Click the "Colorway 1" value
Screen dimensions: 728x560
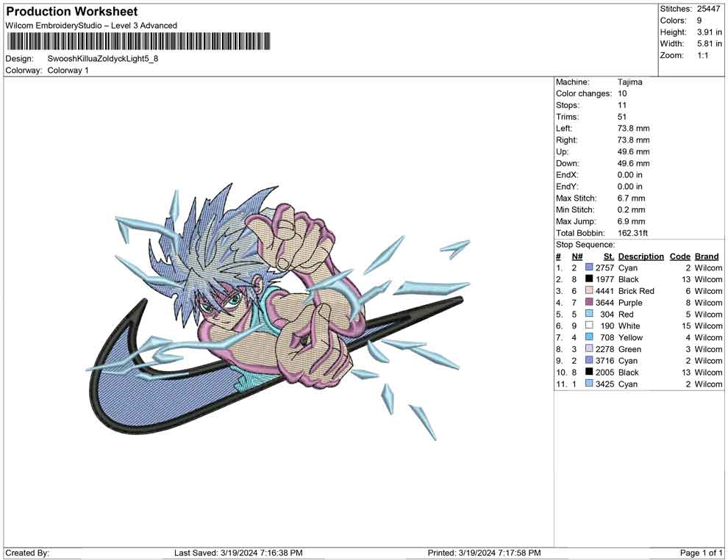coord(68,71)
